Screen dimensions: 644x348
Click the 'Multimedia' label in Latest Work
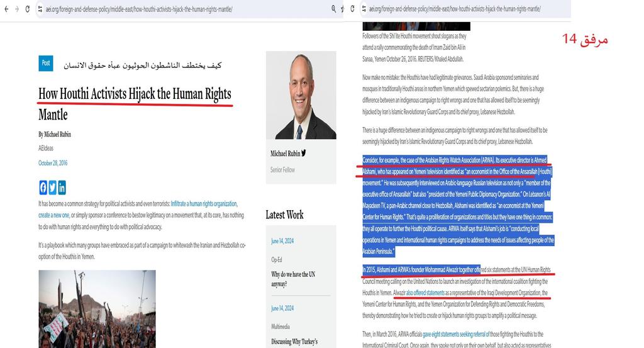(x=280, y=327)
